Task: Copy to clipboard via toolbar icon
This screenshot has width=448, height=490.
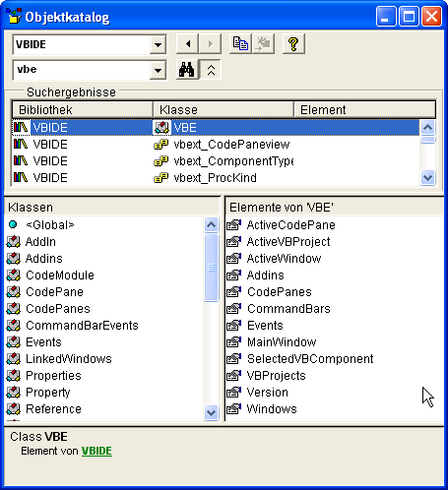Action: [240, 43]
